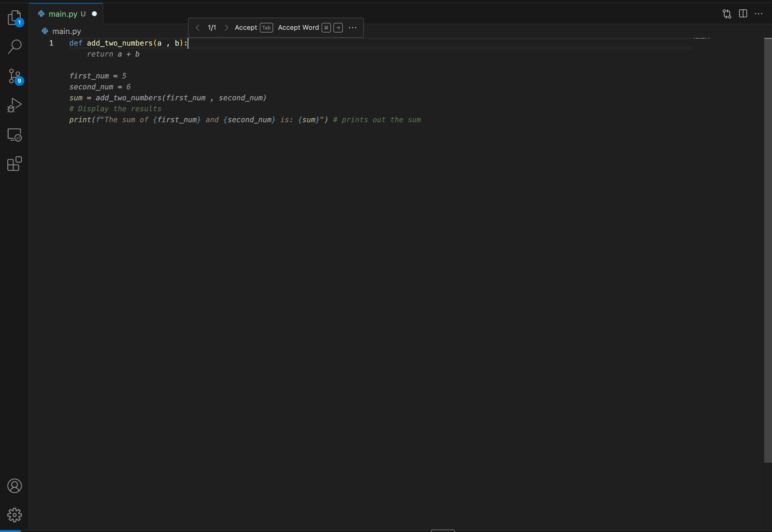Open Source Control showing 9 pending changes
This screenshot has width=772, height=532.
tap(14, 76)
